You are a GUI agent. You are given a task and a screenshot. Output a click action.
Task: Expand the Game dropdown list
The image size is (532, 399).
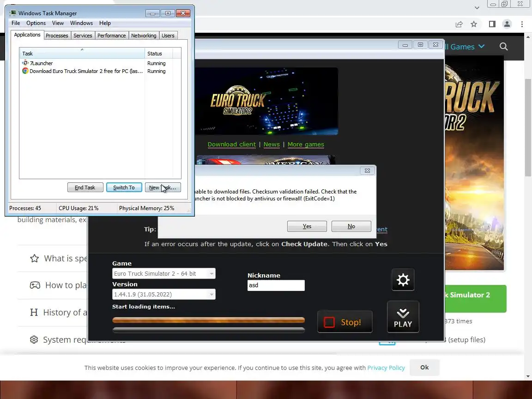tap(212, 273)
